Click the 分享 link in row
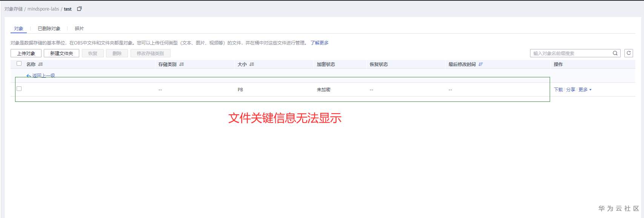 coord(571,90)
